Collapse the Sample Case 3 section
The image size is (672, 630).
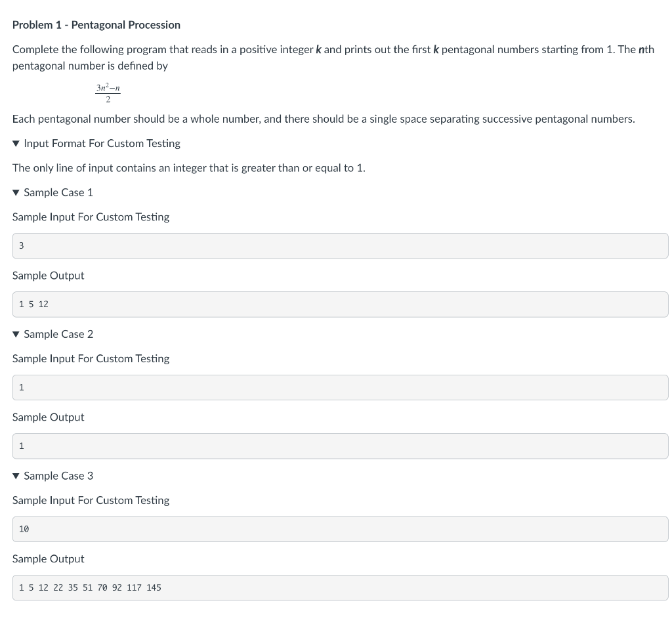58,476
